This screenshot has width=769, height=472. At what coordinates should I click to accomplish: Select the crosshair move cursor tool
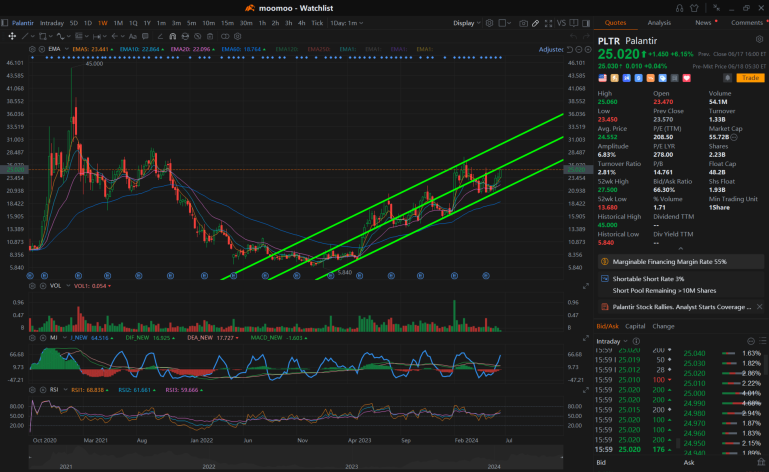[12, 36]
